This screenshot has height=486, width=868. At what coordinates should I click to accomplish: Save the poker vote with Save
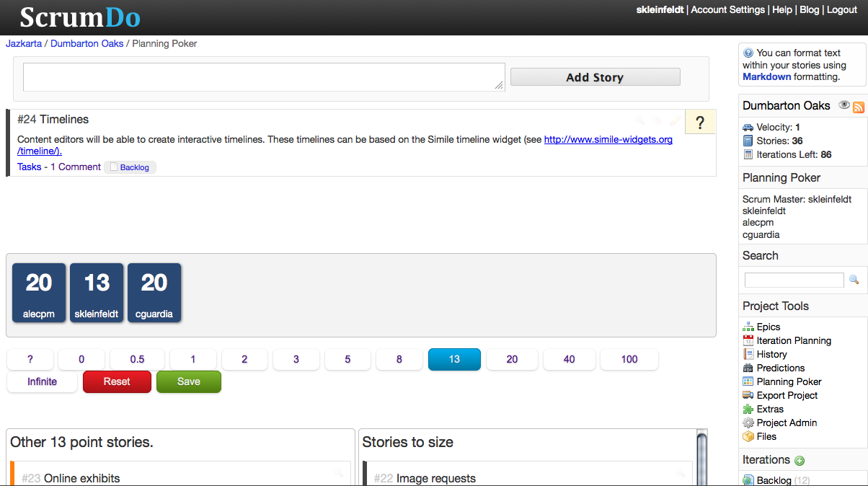click(x=188, y=381)
